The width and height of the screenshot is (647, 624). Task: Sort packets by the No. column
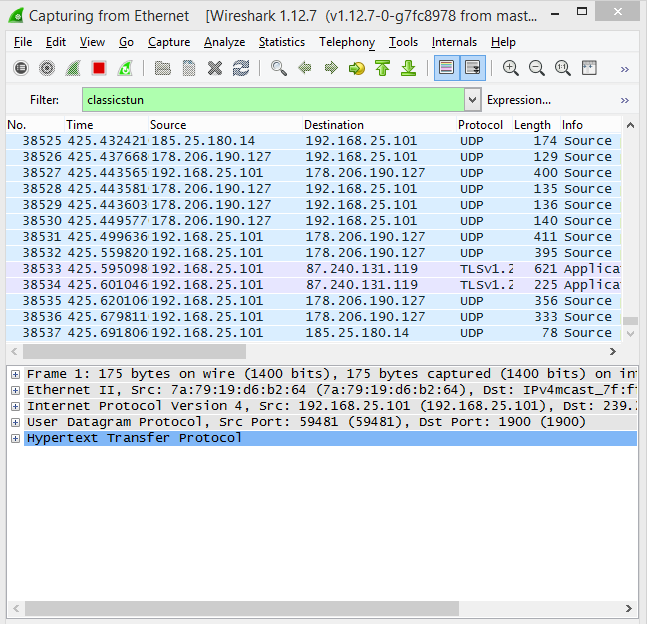pos(35,125)
